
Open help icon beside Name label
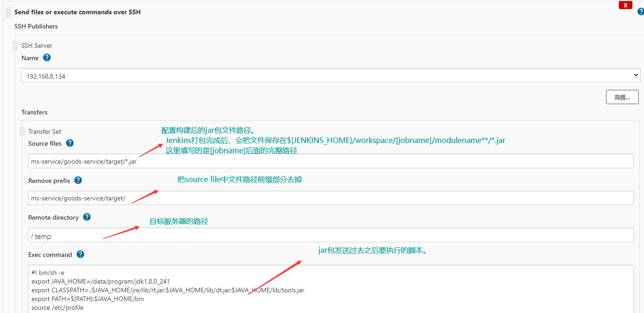pyautogui.click(x=47, y=58)
